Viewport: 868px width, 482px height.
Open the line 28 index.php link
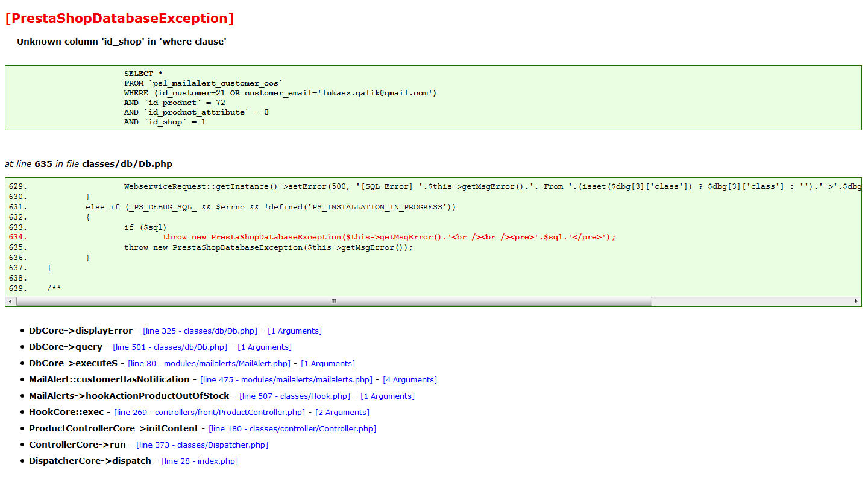click(200, 461)
